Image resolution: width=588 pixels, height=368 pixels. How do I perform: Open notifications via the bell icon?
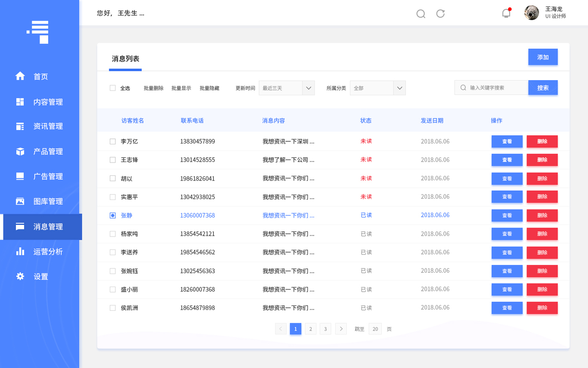pyautogui.click(x=506, y=13)
